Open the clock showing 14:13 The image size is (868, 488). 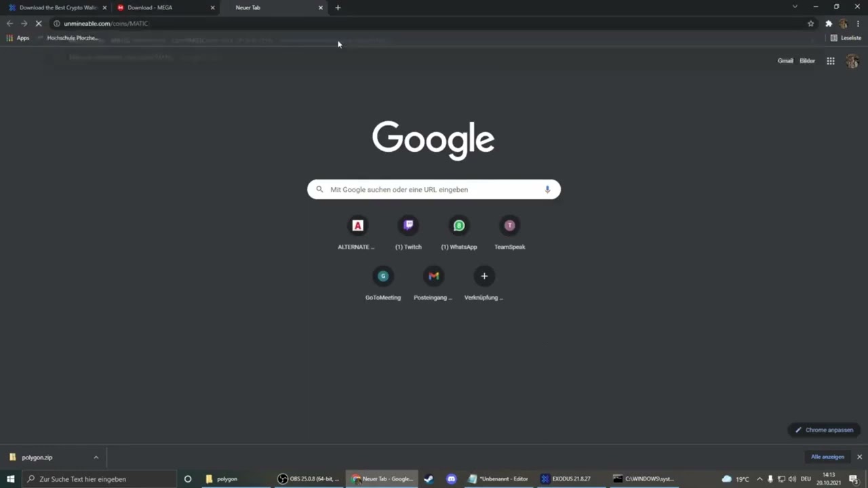pos(829,479)
